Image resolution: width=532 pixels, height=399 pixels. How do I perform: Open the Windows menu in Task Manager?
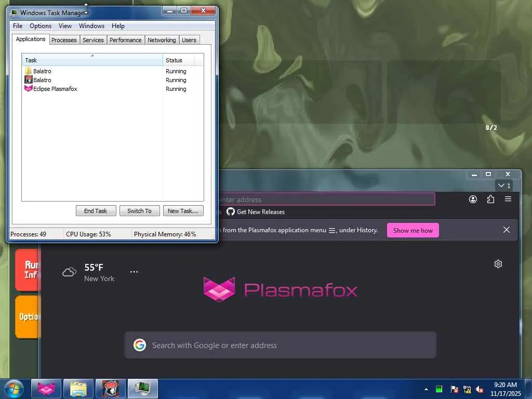tap(91, 26)
